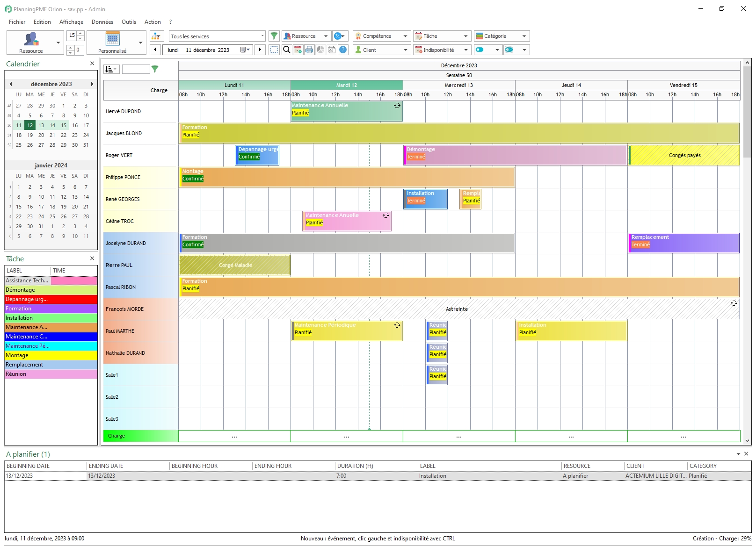Viewport: 756px width, 546px height.
Task: Click recurrence icon on Astreinte row
Action: 734,303
